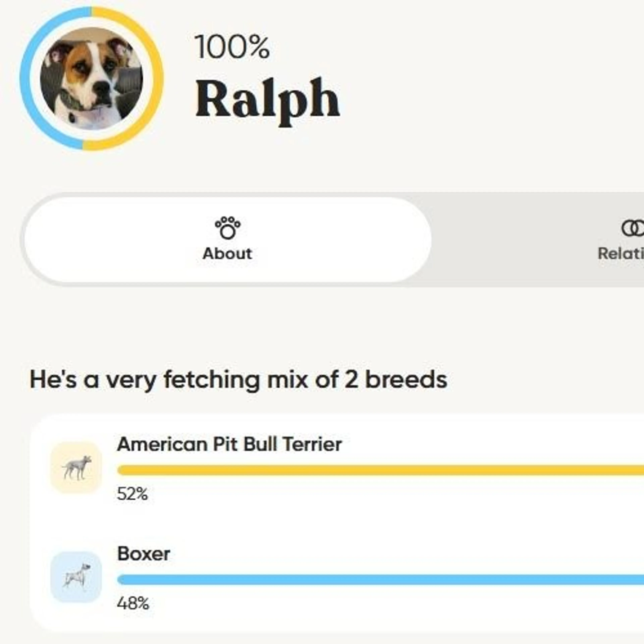The width and height of the screenshot is (644, 644).
Task: Click the 100% text above the name
Action: pos(232,47)
